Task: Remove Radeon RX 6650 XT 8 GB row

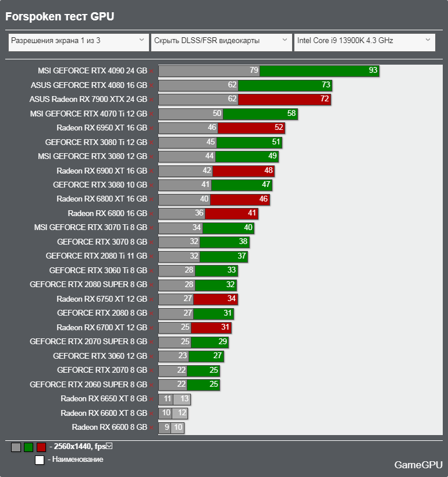Action: (x=151, y=399)
